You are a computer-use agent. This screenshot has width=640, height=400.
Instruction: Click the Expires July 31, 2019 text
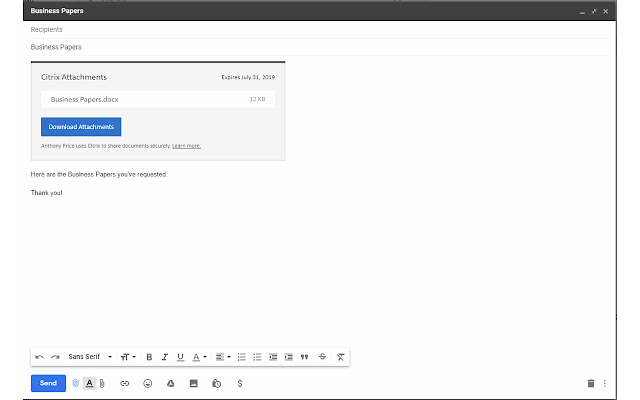pos(248,77)
